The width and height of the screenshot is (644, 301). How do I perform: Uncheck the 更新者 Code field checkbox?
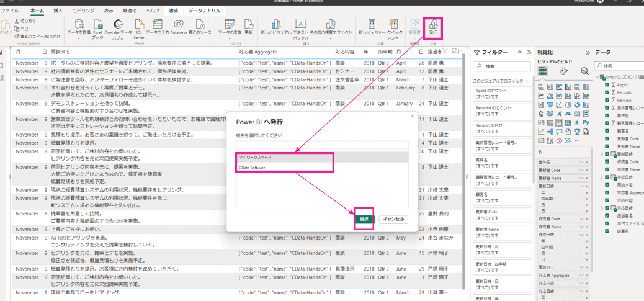(607, 138)
